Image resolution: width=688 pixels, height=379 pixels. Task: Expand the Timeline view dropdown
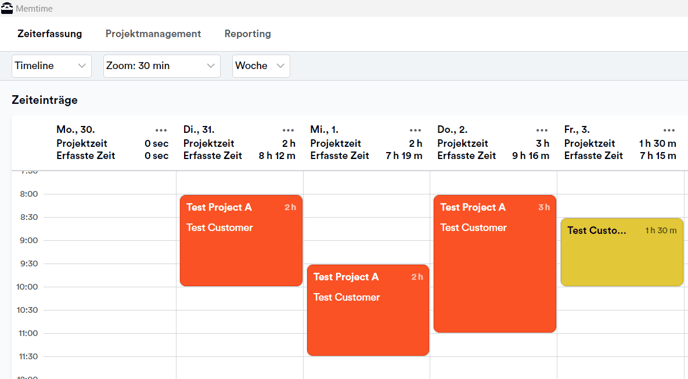51,66
